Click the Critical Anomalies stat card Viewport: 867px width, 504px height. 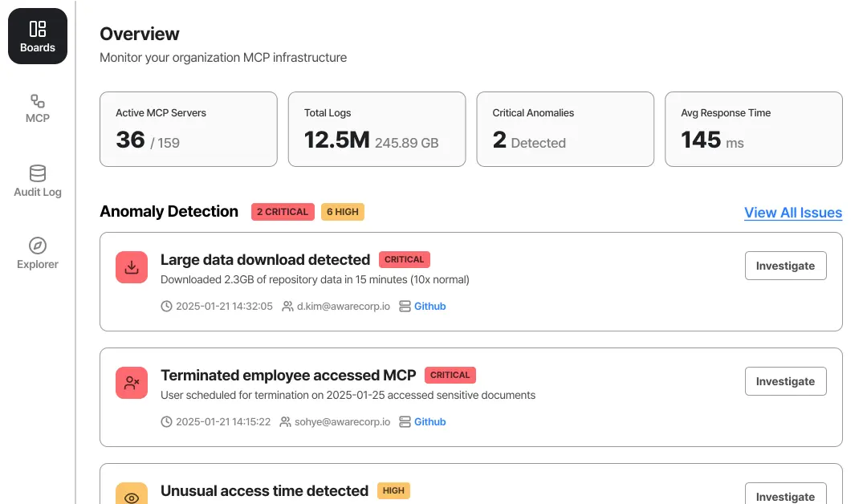click(565, 129)
